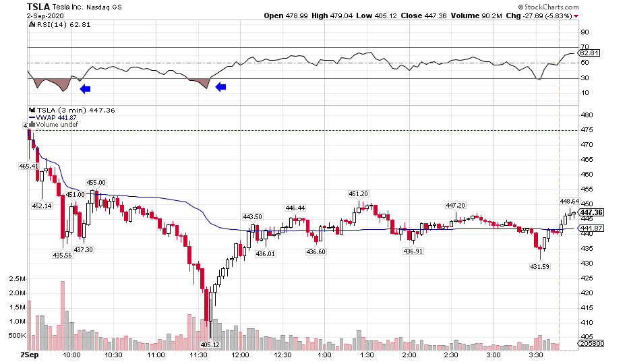
Task: Click the 436.60 price annotation
Action: [316, 251]
